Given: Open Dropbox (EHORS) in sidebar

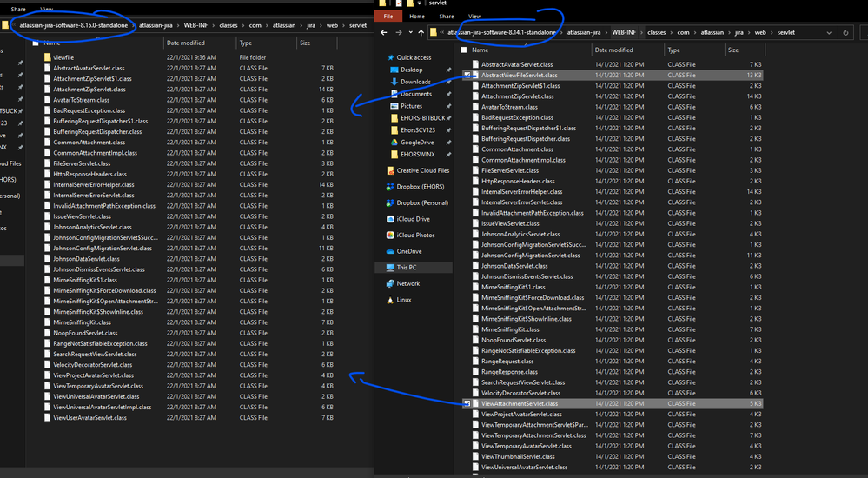Looking at the screenshot, I should pos(421,187).
